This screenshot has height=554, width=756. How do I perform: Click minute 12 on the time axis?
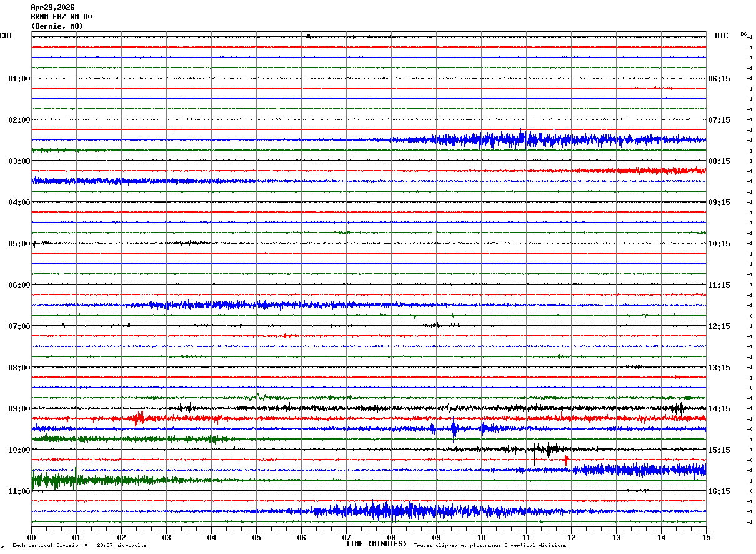pos(571,537)
